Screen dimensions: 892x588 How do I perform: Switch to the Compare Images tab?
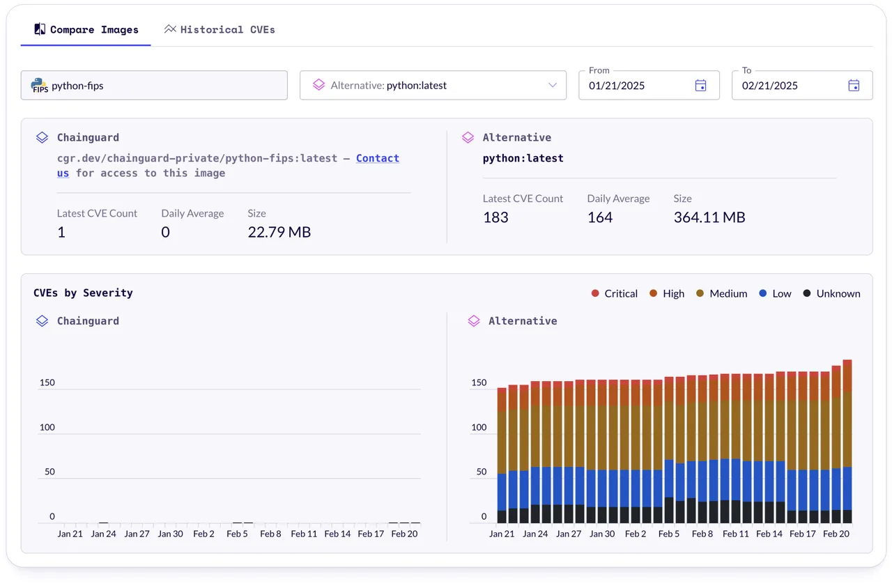pos(86,30)
